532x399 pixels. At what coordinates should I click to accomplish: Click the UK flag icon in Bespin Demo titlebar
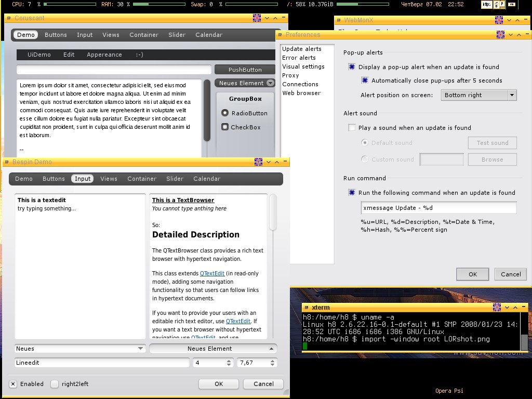(258, 162)
